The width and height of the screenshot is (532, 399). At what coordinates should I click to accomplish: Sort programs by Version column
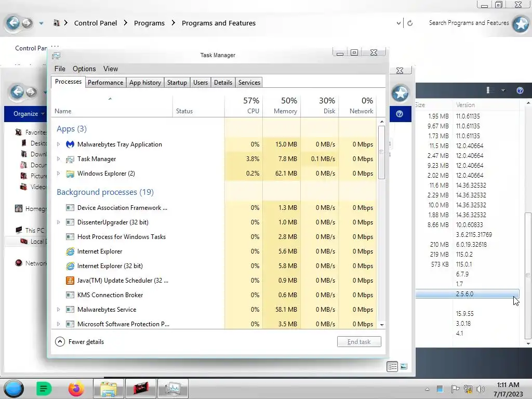click(x=485, y=105)
